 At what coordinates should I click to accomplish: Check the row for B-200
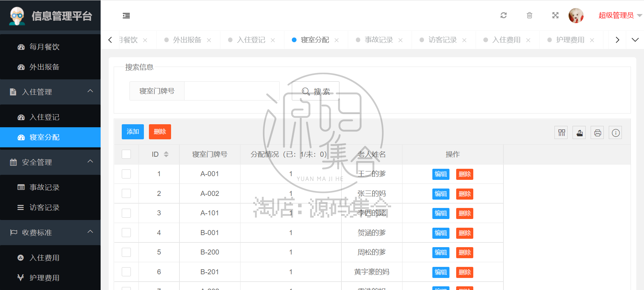click(126, 252)
